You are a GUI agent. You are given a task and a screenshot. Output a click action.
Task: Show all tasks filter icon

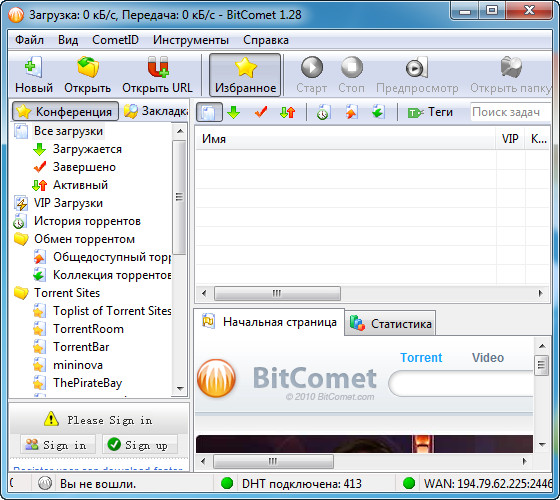[x=209, y=112]
